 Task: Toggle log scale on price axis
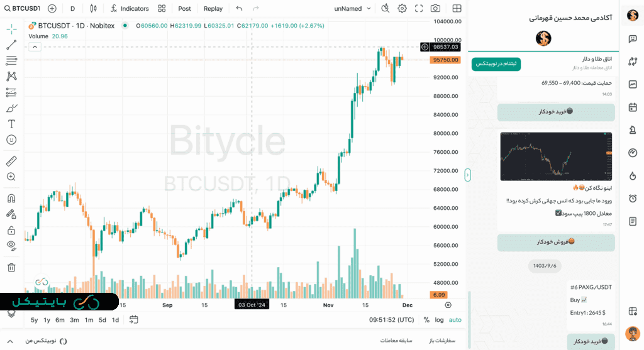439,320
